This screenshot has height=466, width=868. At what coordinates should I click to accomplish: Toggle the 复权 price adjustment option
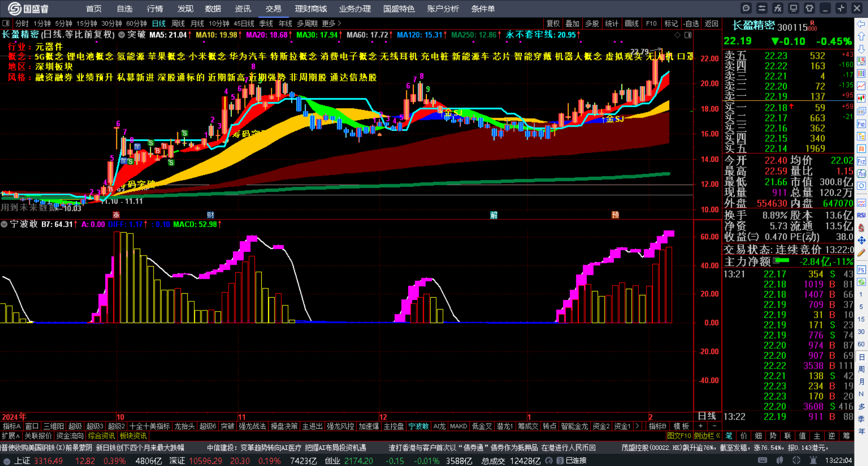point(553,24)
